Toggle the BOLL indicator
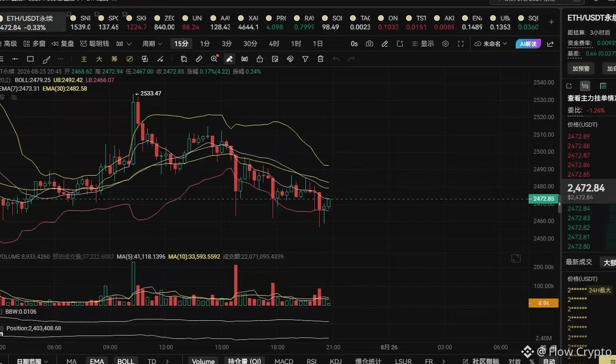Viewport: 616px width, 364px height. coord(126,361)
